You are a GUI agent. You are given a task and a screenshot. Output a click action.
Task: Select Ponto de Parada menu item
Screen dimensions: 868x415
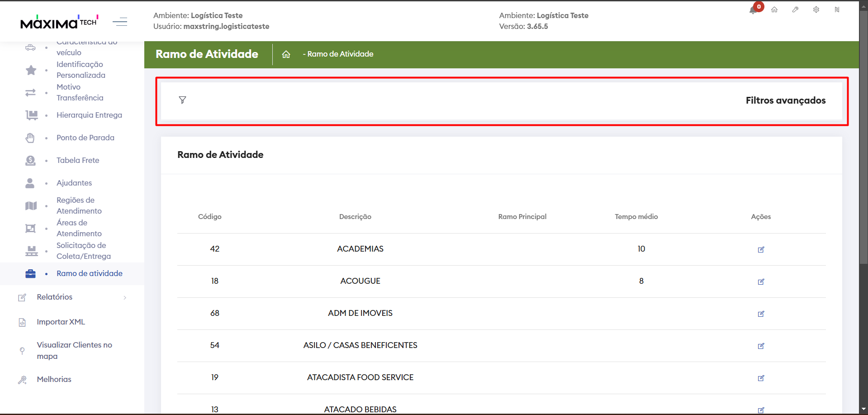pyautogui.click(x=85, y=138)
